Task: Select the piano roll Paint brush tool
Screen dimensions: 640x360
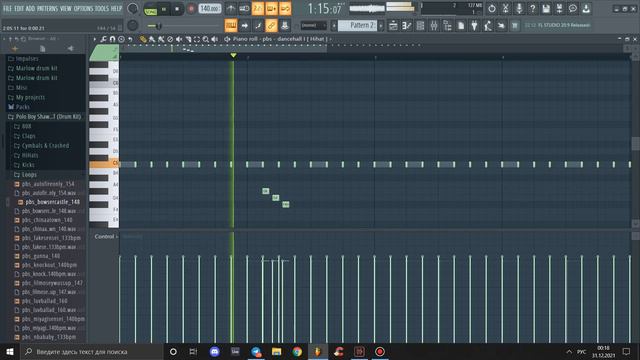Action: 152,39
